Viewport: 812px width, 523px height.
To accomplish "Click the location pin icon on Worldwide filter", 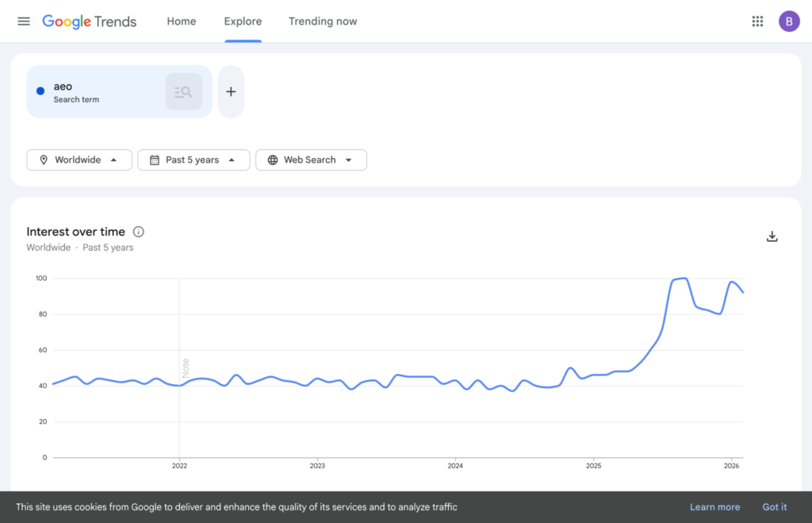I will [x=44, y=160].
